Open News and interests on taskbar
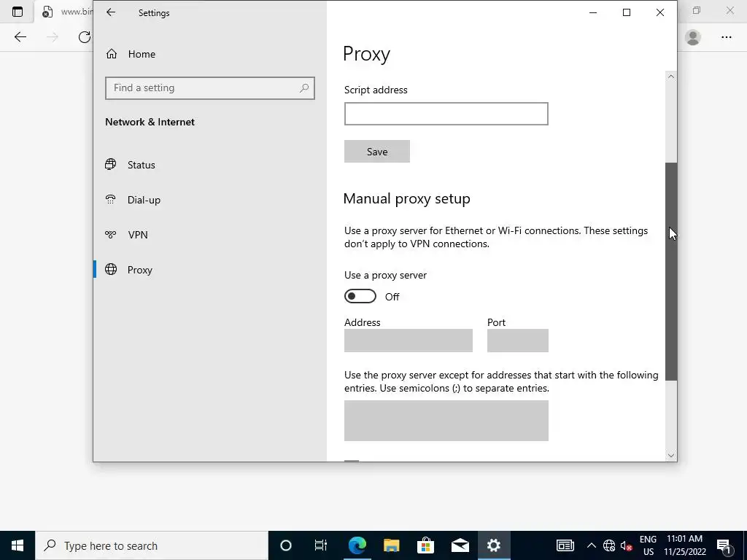The width and height of the screenshot is (747, 560). (565, 545)
